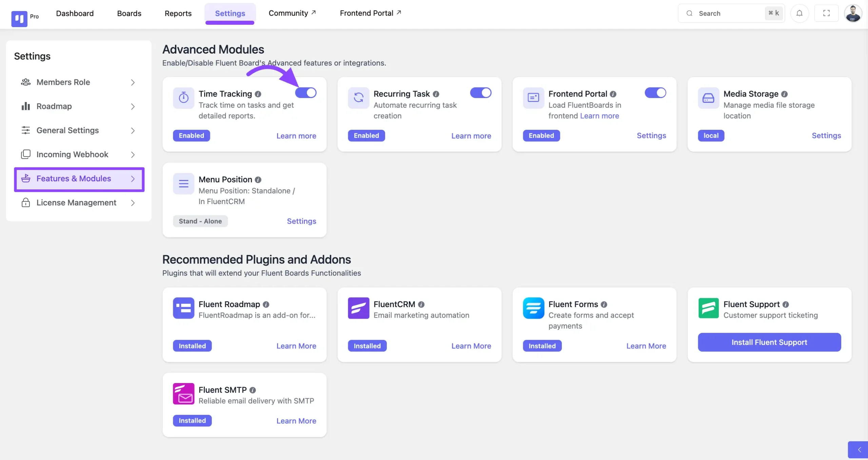Turn off the Recurring Task switch
Viewport: 868px width, 460px height.
point(480,93)
